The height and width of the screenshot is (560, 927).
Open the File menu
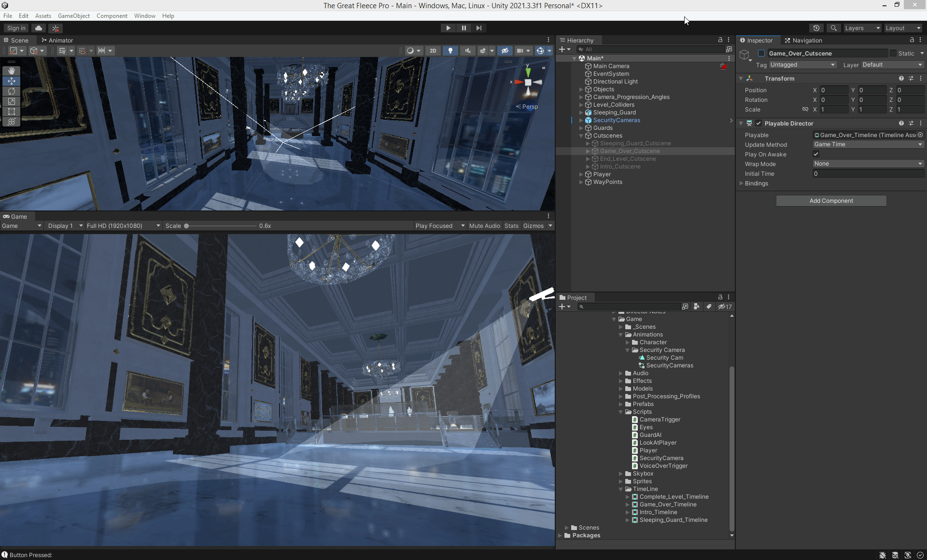coord(8,15)
